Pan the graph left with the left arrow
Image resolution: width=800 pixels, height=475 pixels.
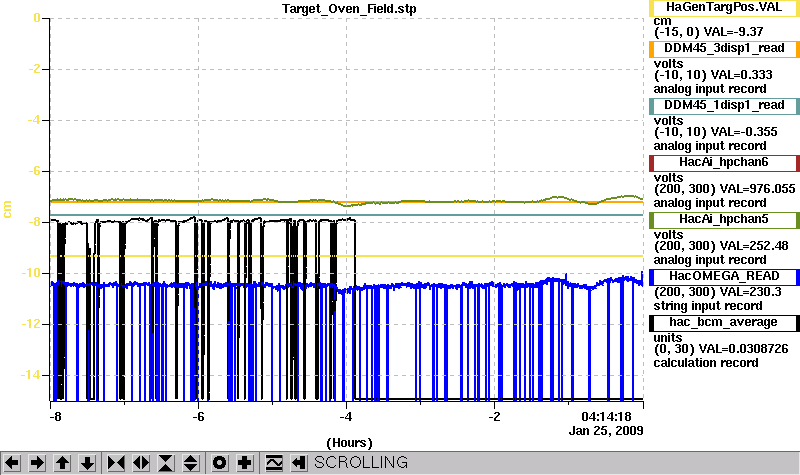(12, 463)
